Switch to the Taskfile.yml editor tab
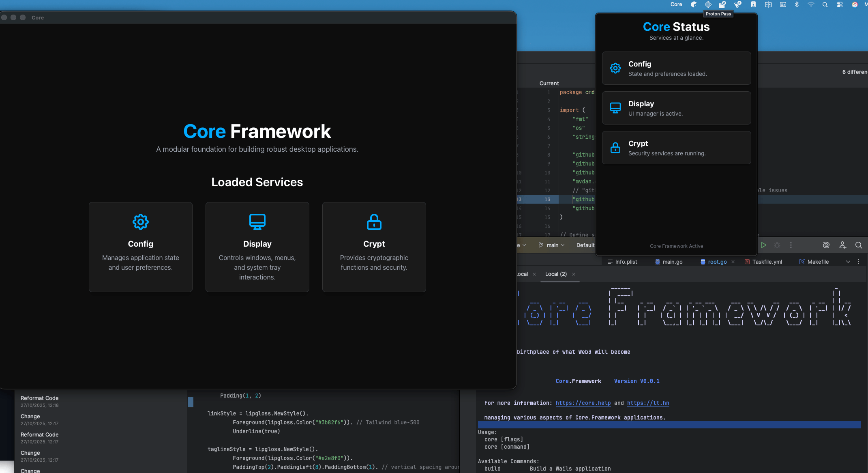 [x=767, y=262]
